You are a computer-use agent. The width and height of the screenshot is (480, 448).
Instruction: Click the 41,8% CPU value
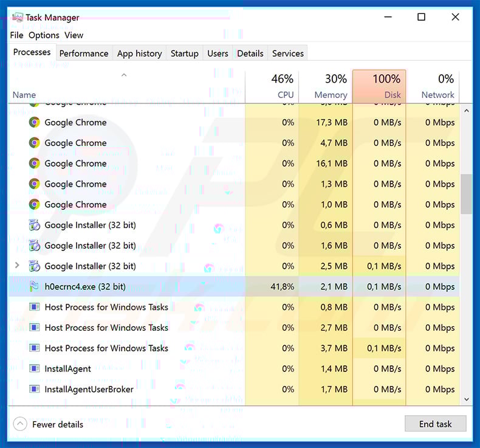[283, 287]
